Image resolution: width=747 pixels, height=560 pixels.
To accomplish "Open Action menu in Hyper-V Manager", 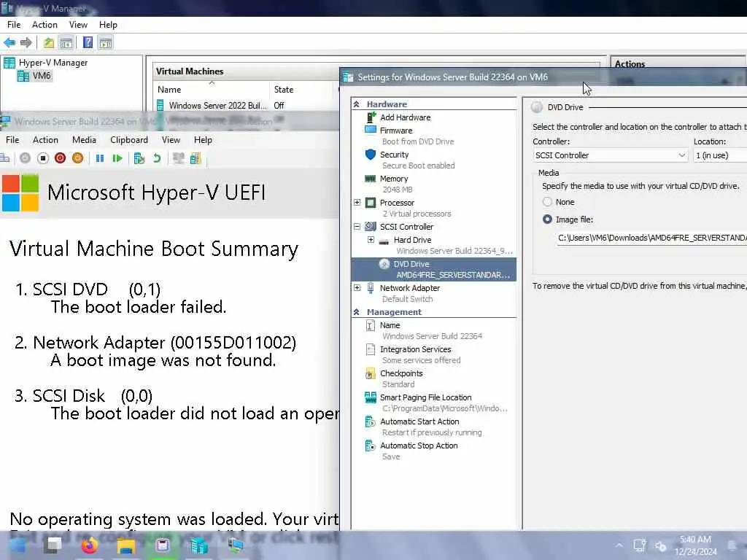I will 44,25.
